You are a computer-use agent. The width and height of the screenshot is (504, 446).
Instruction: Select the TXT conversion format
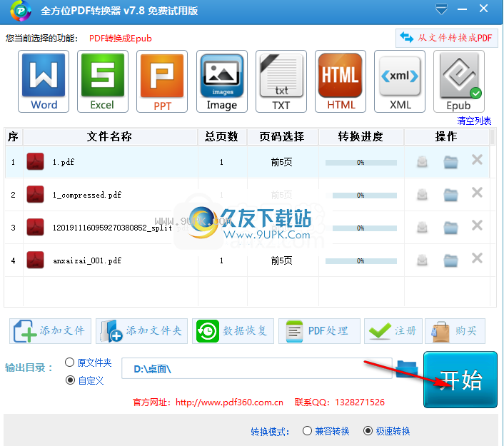pos(281,81)
